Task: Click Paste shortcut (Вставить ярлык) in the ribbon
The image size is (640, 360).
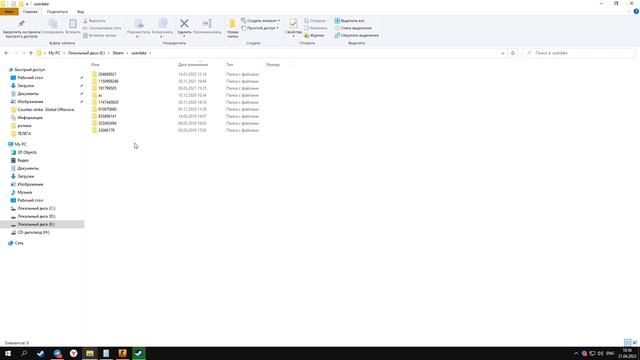Action: (100, 36)
